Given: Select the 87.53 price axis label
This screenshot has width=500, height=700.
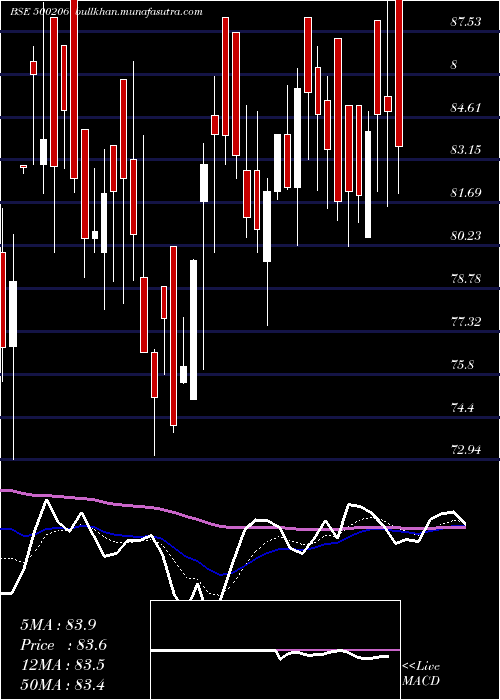Looking at the screenshot, I should tap(466, 21).
